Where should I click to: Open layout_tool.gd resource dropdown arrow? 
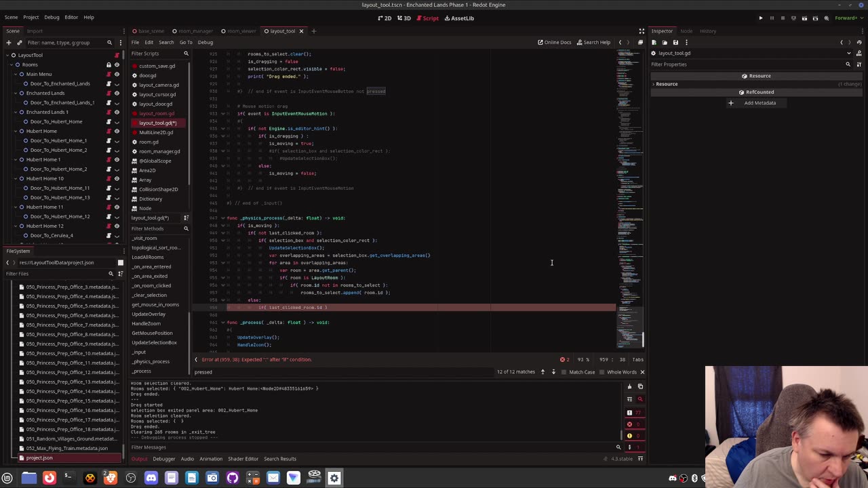849,53
